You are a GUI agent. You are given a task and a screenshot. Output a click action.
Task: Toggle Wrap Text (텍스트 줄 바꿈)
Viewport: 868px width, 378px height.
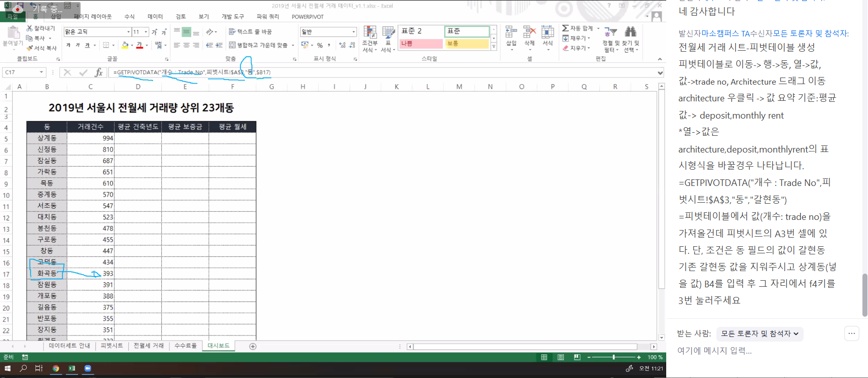coord(250,31)
